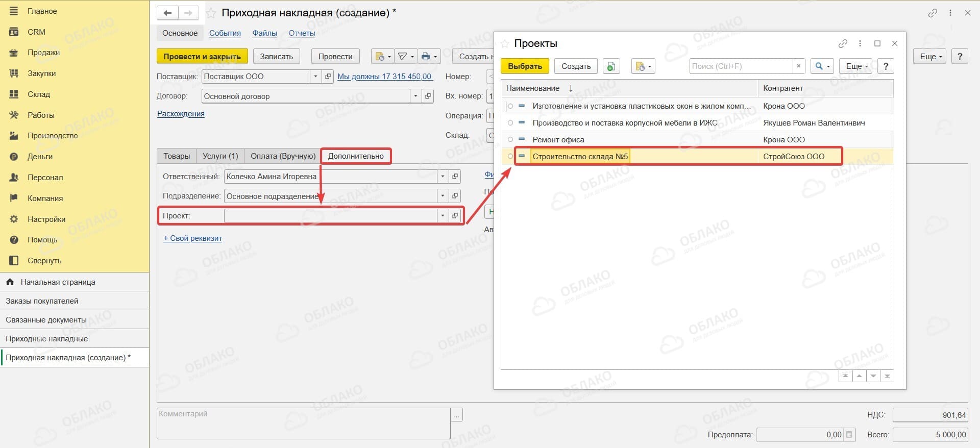
Task: Open the Поставщик card with the open button
Action: point(328,77)
